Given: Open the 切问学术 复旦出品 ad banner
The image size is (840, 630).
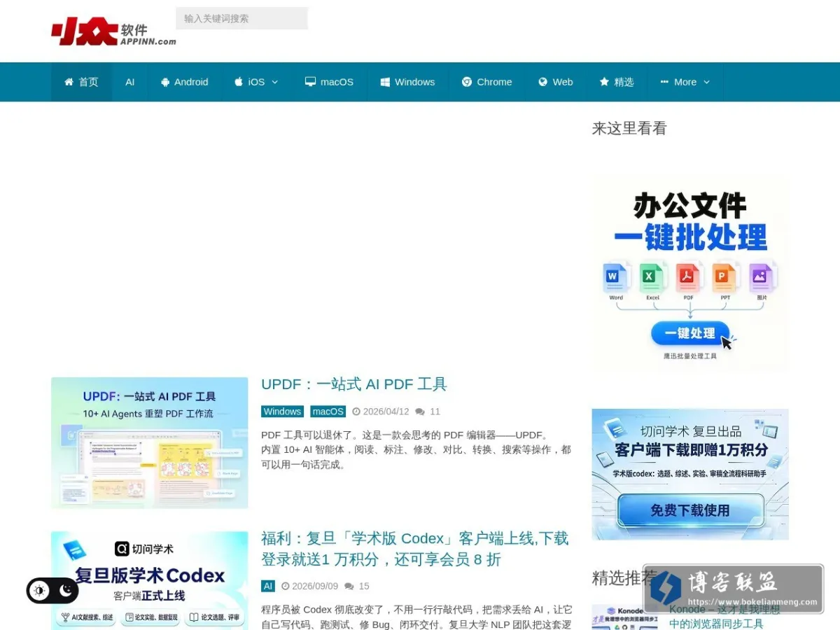Looking at the screenshot, I should click(690, 474).
